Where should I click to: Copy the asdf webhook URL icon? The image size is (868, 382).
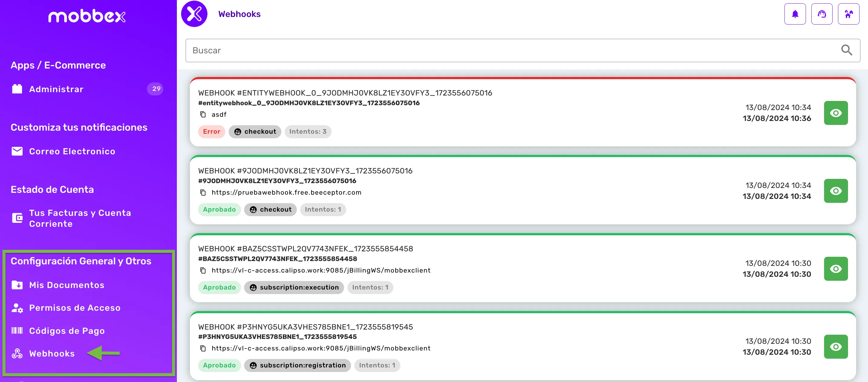click(203, 114)
